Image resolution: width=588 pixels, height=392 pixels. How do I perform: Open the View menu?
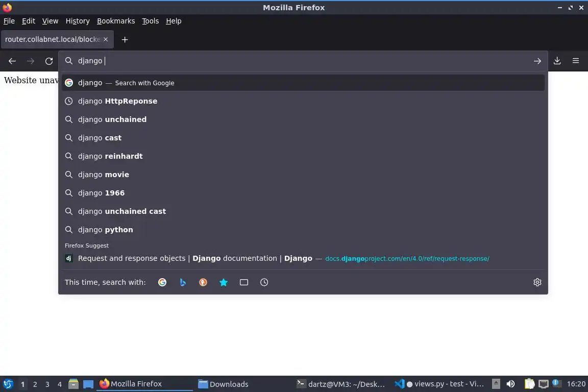pyautogui.click(x=50, y=21)
